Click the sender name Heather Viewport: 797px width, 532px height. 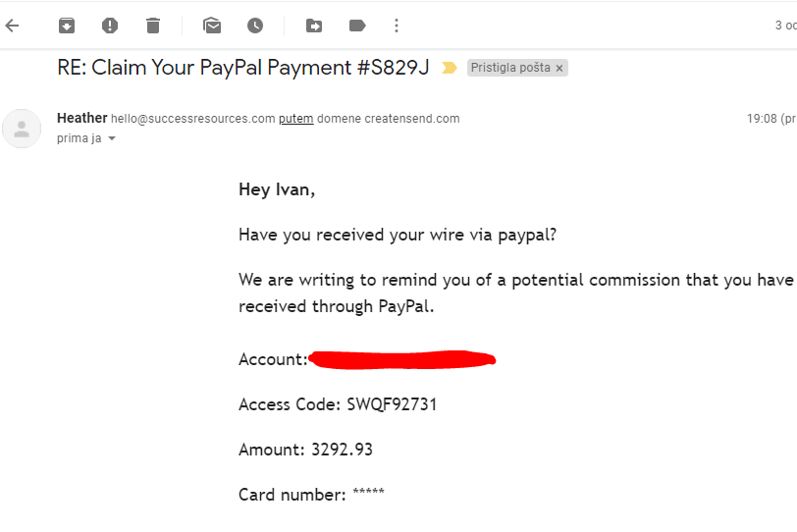click(x=81, y=118)
